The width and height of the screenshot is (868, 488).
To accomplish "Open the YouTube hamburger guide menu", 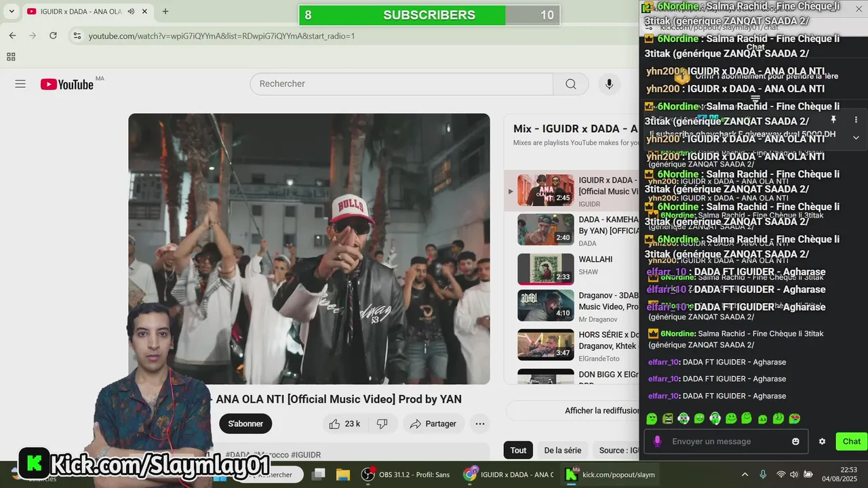I will (20, 84).
